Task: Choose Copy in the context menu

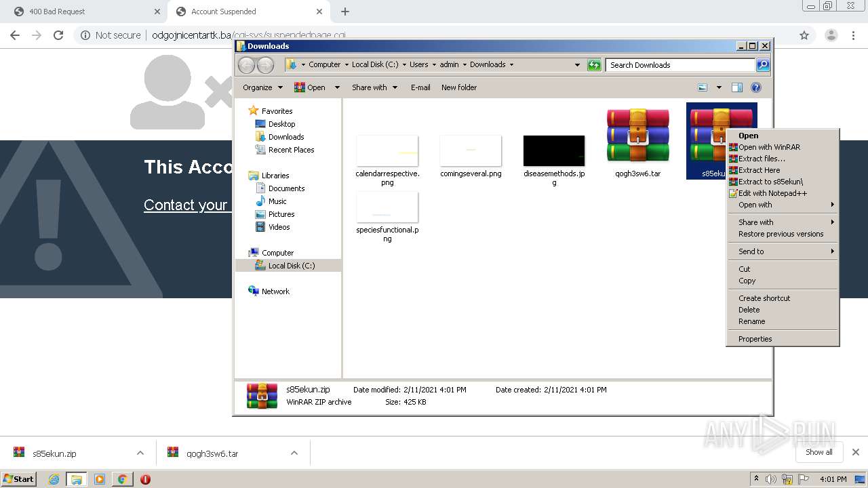Action: (783, 281)
